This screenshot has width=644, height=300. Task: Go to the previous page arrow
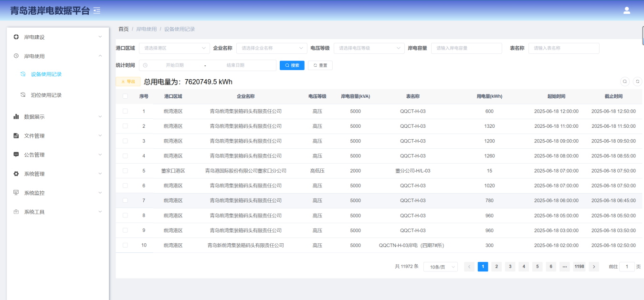469,267
